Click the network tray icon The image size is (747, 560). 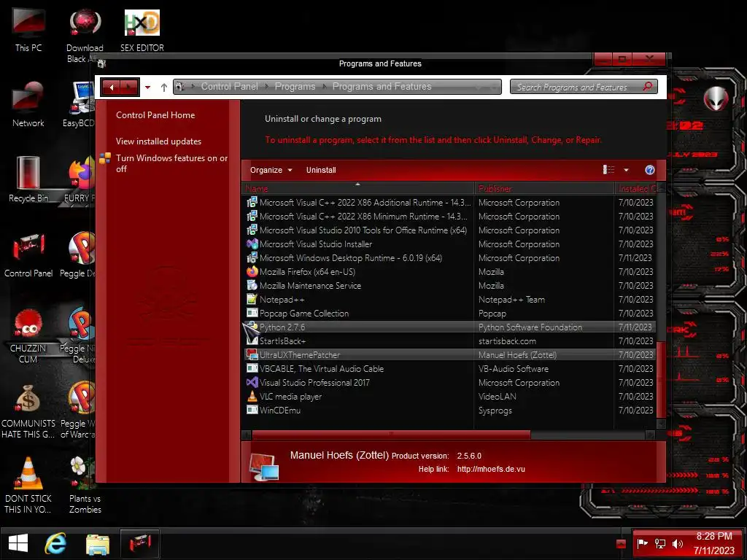[x=660, y=543]
